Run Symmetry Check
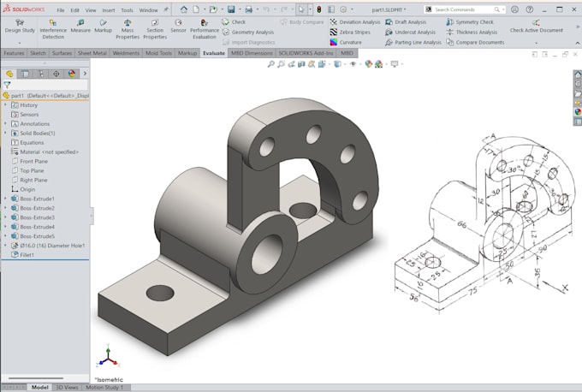 click(x=470, y=22)
